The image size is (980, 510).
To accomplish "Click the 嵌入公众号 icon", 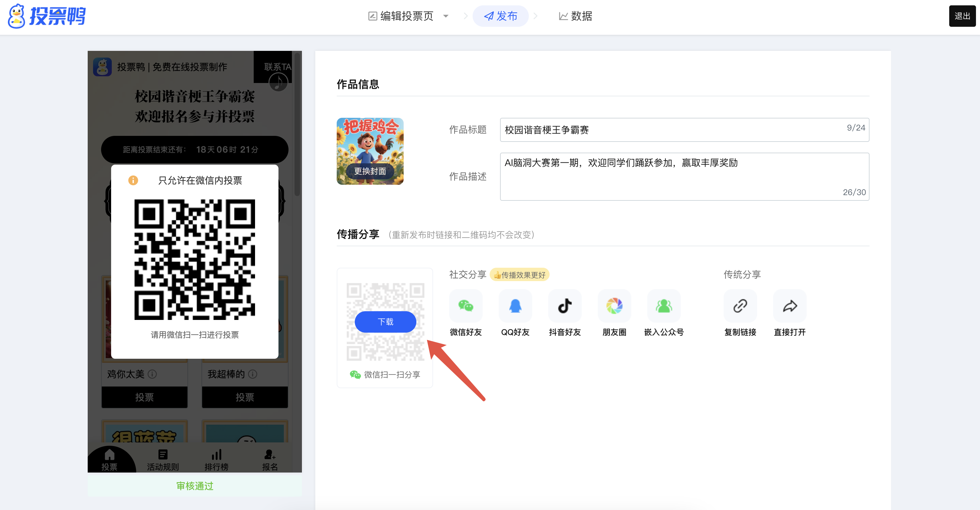I will click(x=664, y=306).
